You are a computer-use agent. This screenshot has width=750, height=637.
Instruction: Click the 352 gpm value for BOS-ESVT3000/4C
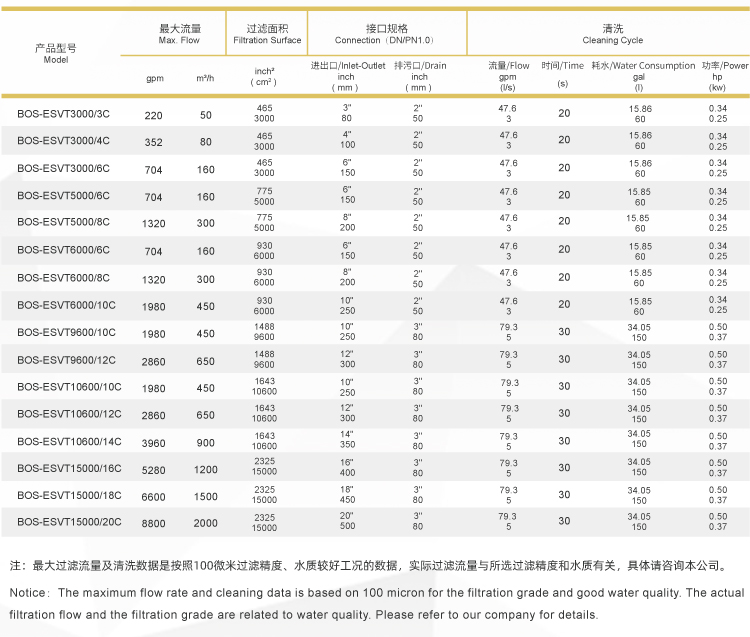[154, 142]
